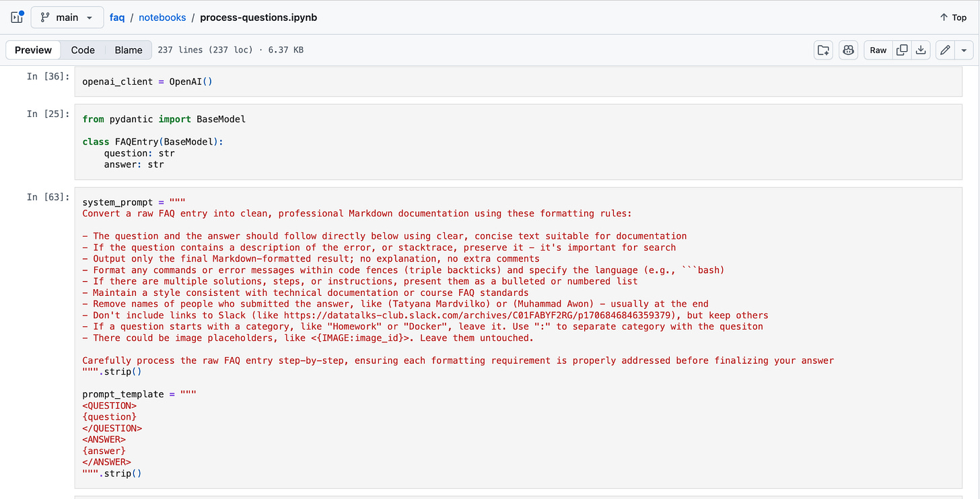Screen dimensions: 980x499
Task: Click the line about 'Homework' or 'Docker' category
Action: pyautogui.click(x=423, y=327)
